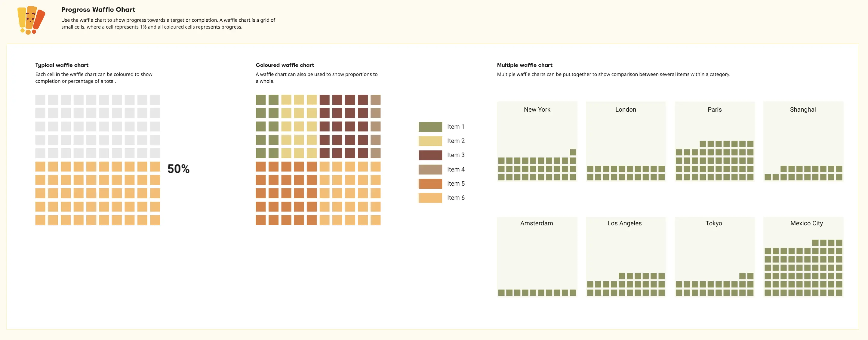868x340 pixels.
Task: Open the New York waffle card
Action: pyautogui.click(x=537, y=141)
